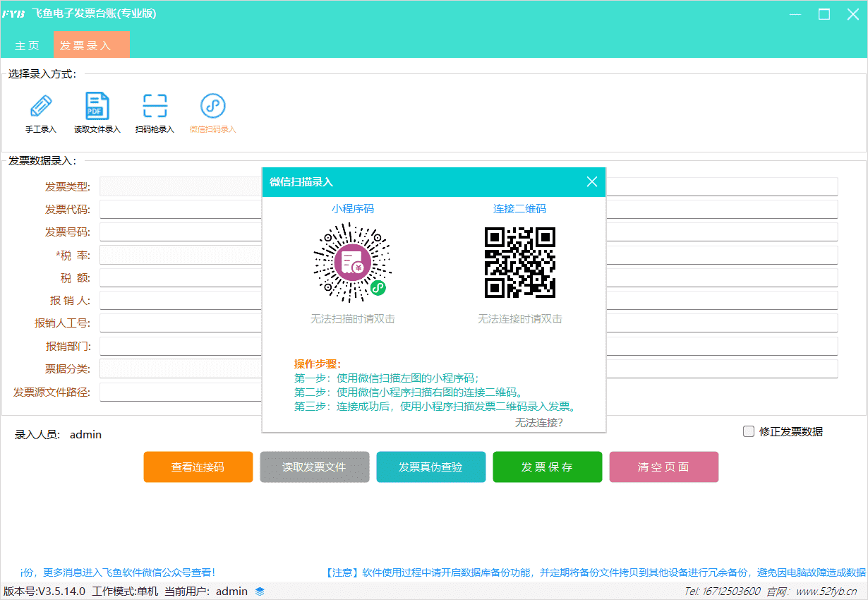Screen dimensions: 868x600
Task: Click the 发票保存 button
Action: point(548,467)
